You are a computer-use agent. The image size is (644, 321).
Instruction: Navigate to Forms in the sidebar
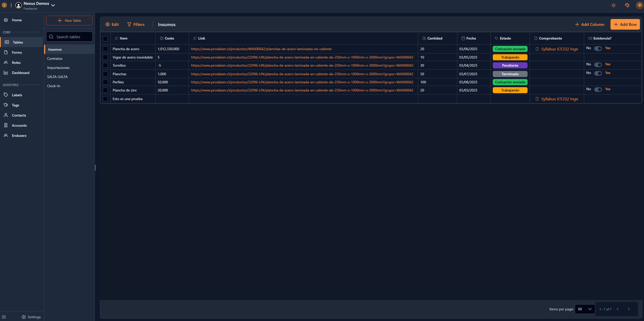(x=17, y=52)
